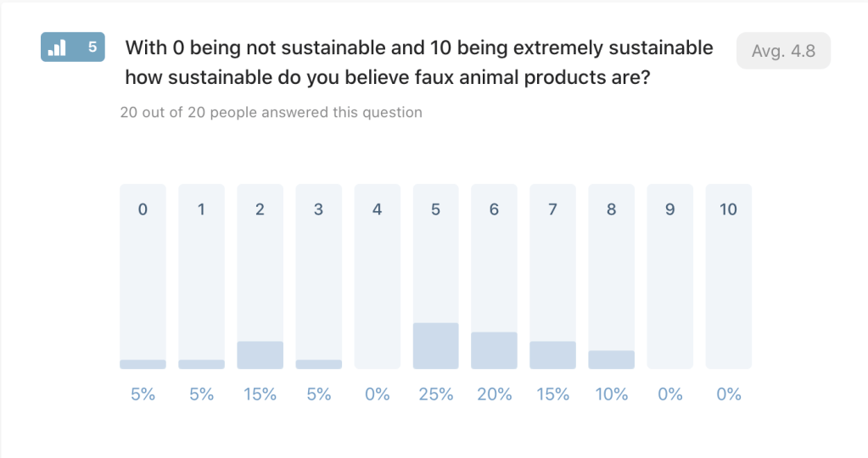Select the tallest bar, rating 5

[435, 276]
